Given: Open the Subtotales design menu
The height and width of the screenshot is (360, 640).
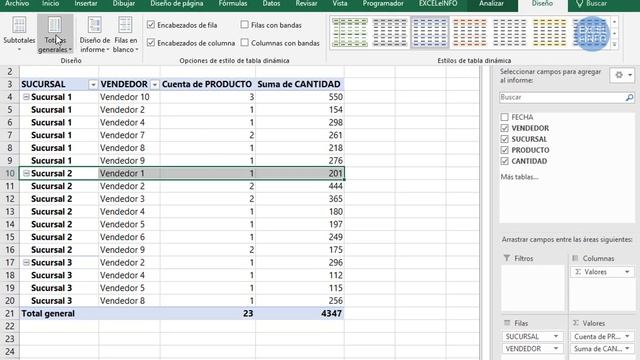Looking at the screenshot, I should [19, 34].
